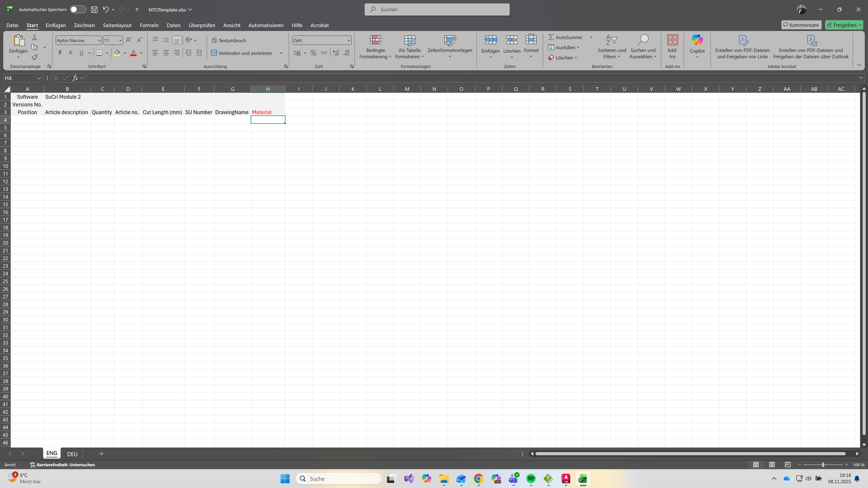Toggle align text right
The width and height of the screenshot is (868, 488).
pyautogui.click(x=177, y=53)
